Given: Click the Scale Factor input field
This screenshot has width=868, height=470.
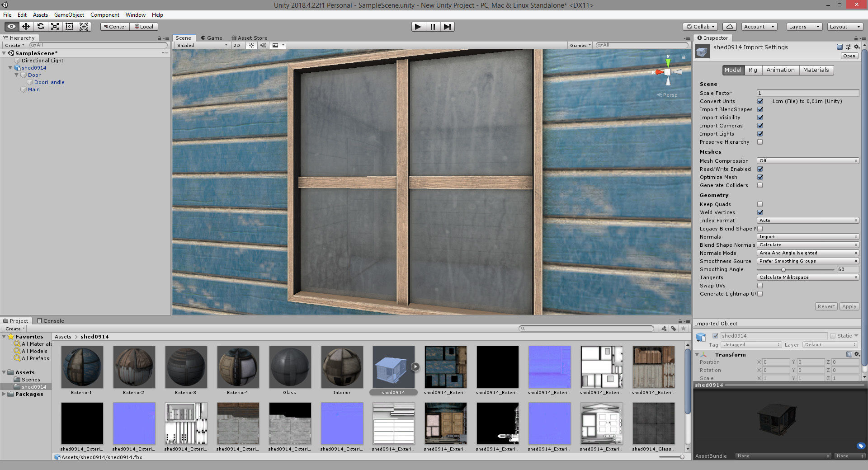Looking at the screenshot, I should pos(807,93).
